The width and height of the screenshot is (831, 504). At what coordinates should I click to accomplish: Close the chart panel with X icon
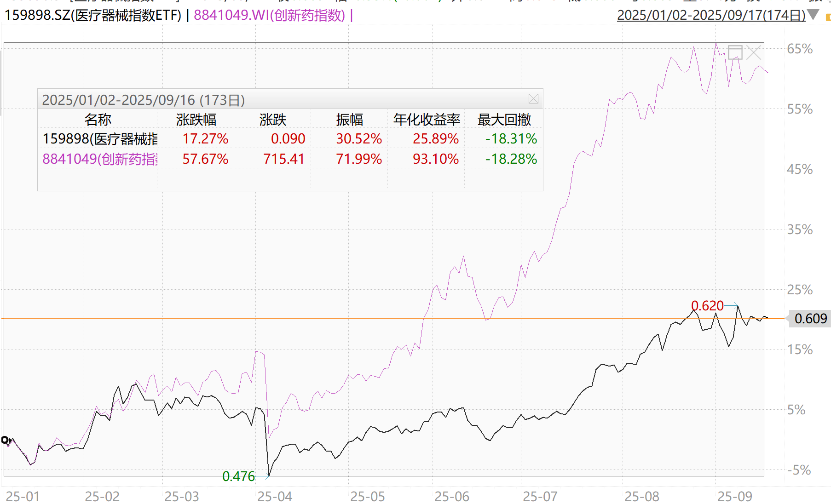pyautogui.click(x=753, y=52)
